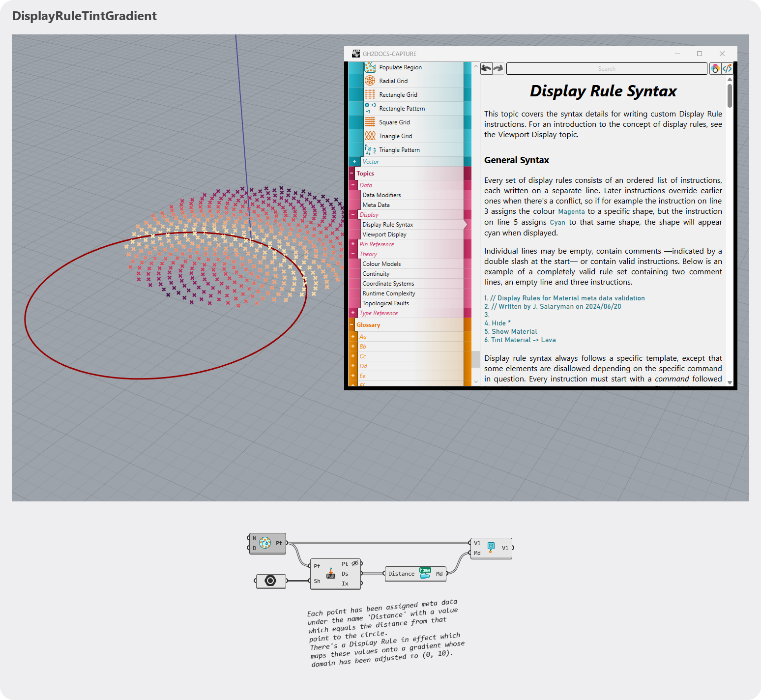This screenshot has width=761, height=700.
Task: Select the Meta Data topic
Action: pyautogui.click(x=376, y=205)
